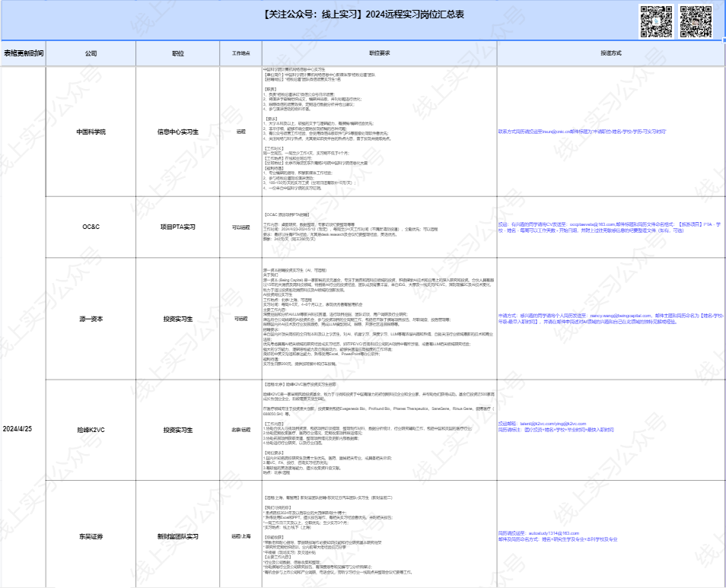
Task: Select the '职位' column header
Action: coord(178,53)
